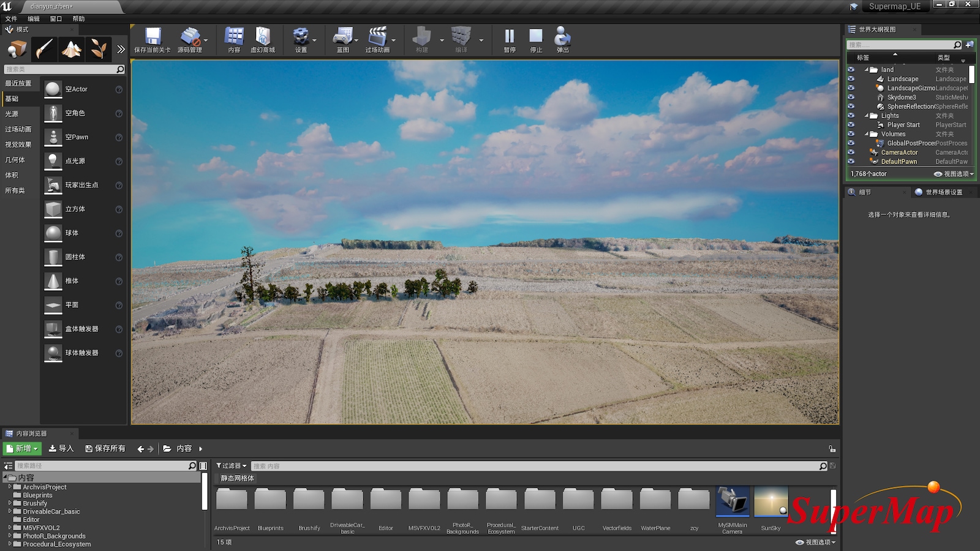Click the 导入 (Import) button

tap(61, 449)
